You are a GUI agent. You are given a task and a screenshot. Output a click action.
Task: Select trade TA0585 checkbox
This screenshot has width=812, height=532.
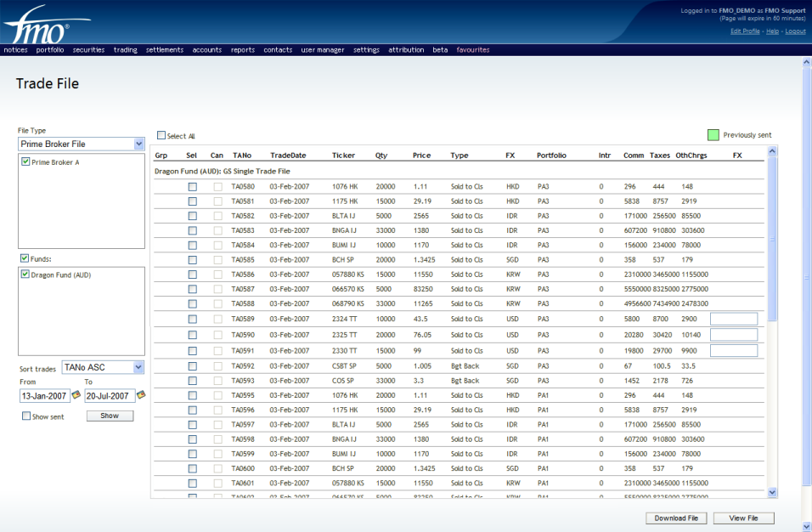point(193,259)
